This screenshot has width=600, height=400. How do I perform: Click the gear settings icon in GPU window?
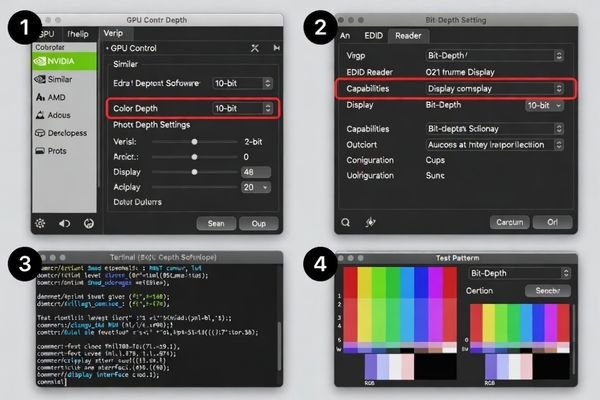[40, 223]
